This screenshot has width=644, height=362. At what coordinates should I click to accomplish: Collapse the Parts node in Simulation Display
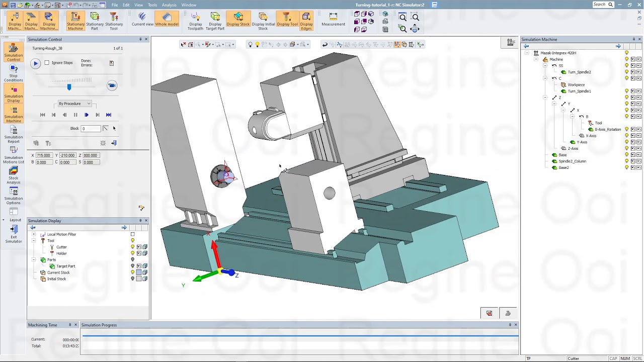[34, 260]
